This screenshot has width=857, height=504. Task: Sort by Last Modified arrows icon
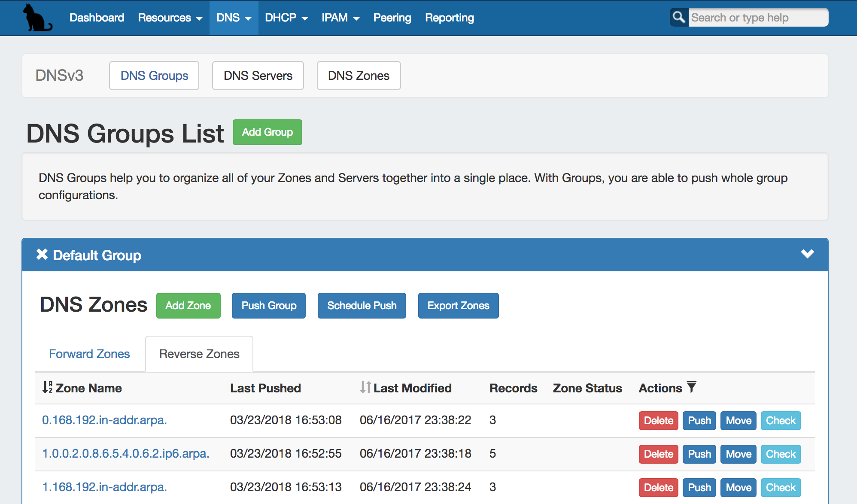[x=365, y=387]
